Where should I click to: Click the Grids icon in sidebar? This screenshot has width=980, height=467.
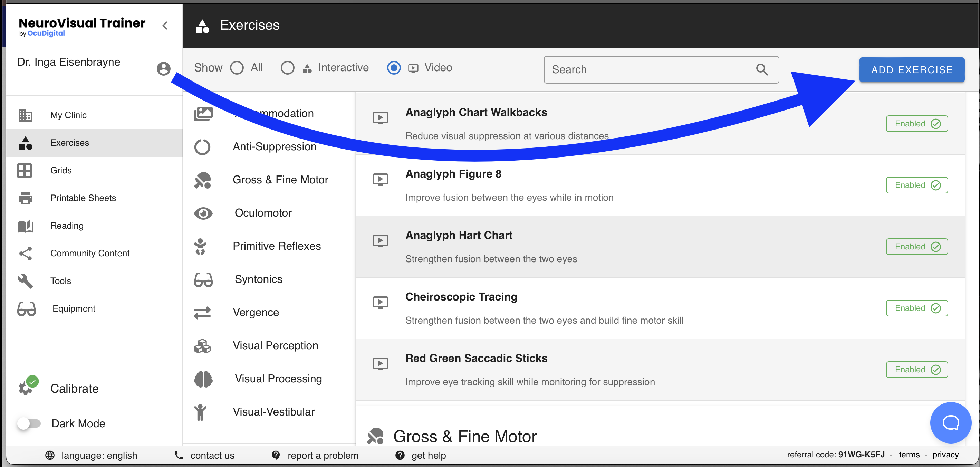(x=25, y=171)
